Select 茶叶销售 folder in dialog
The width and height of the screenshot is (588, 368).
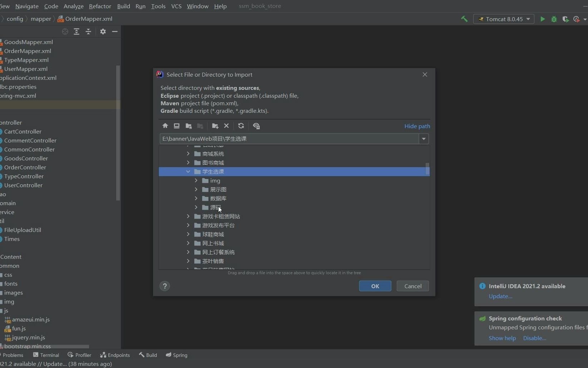(x=213, y=261)
